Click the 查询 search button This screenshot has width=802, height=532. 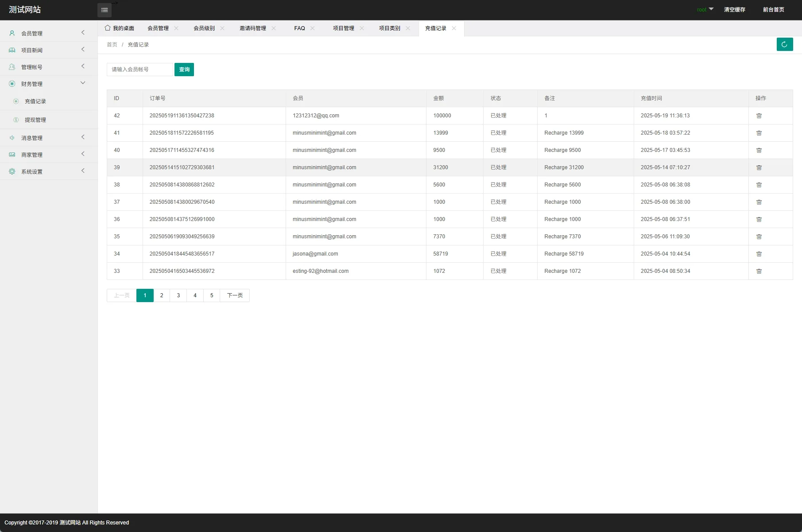click(184, 70)
